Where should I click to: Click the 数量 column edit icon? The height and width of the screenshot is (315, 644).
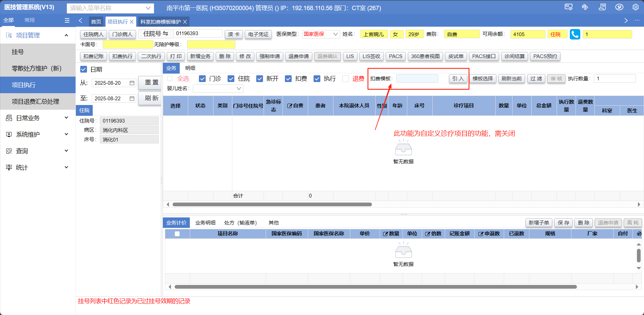tap(385, 234)
